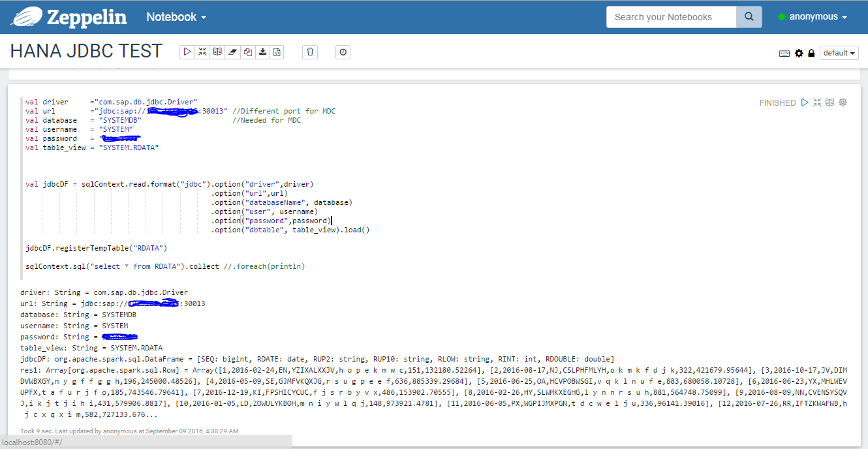Click the .option("dbtable", table_view).load() line

point(290,230)
